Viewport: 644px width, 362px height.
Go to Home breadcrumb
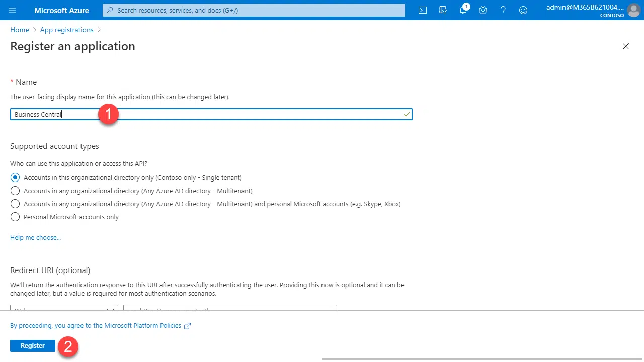(x=20, y=30)
